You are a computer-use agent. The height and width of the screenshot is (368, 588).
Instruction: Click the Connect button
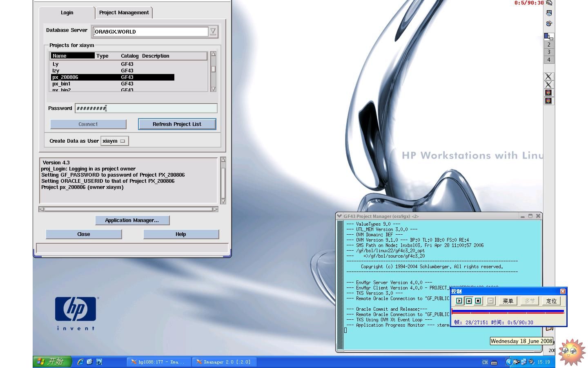coord(88,124)
